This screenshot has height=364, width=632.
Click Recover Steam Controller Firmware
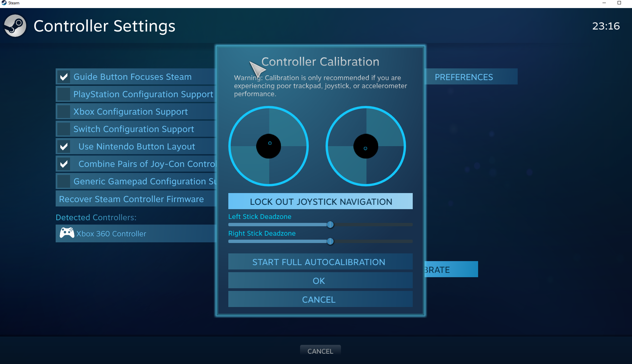pos(136,199)
